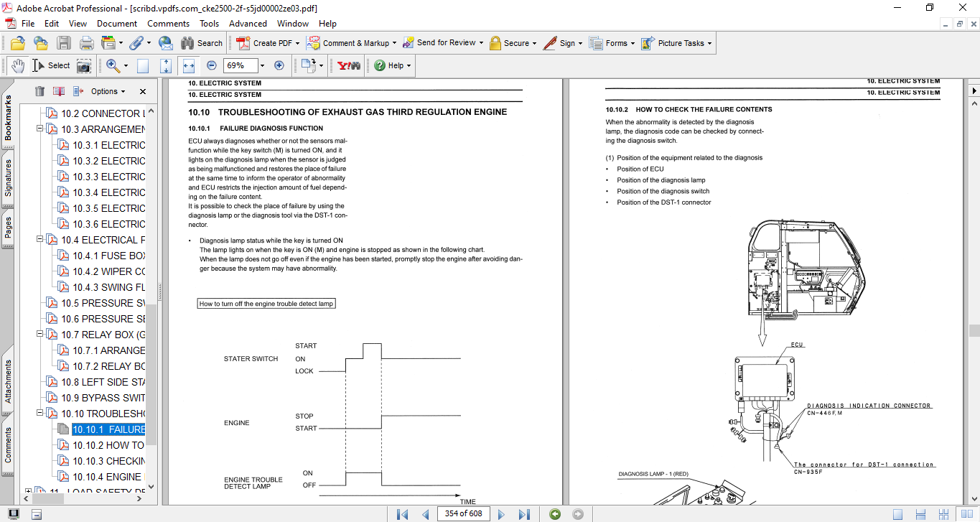980x522 pixels.
Task: Go to the last page arrow
Action: click(x=524, y=513)
